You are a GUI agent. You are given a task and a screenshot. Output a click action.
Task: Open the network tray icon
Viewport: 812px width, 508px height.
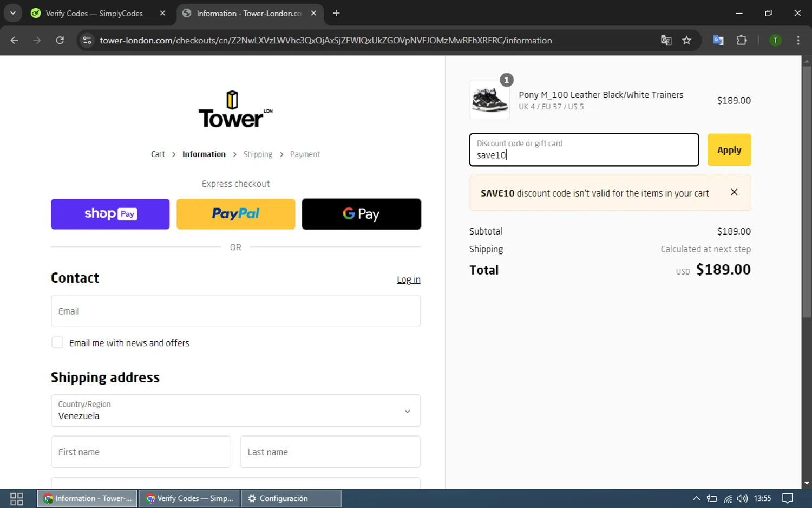pyautogui.click(x=728, y=498)
